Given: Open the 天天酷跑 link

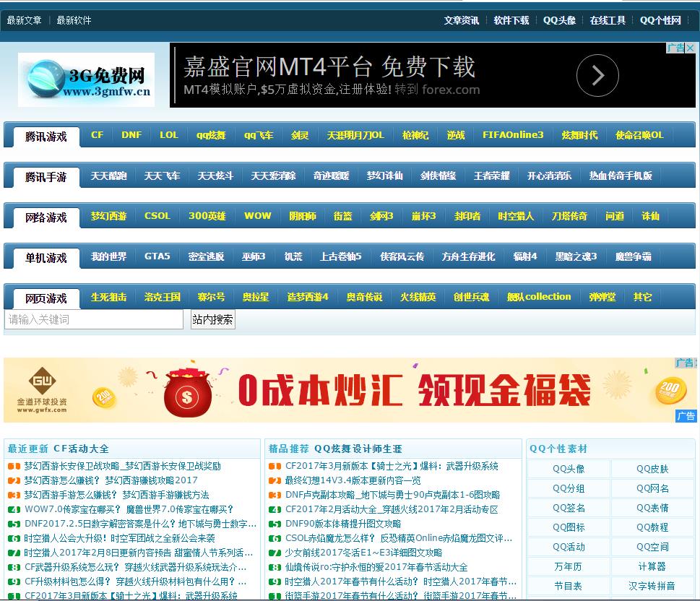Looking at the screenshot, I should pos(108,176).
